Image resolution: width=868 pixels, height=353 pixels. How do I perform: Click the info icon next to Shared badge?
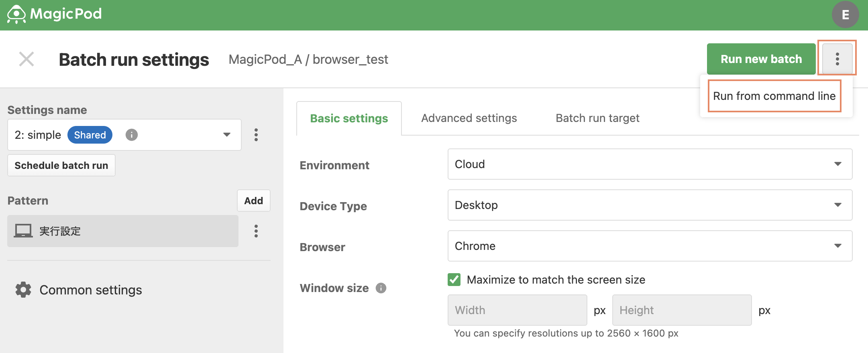point(132,135)
